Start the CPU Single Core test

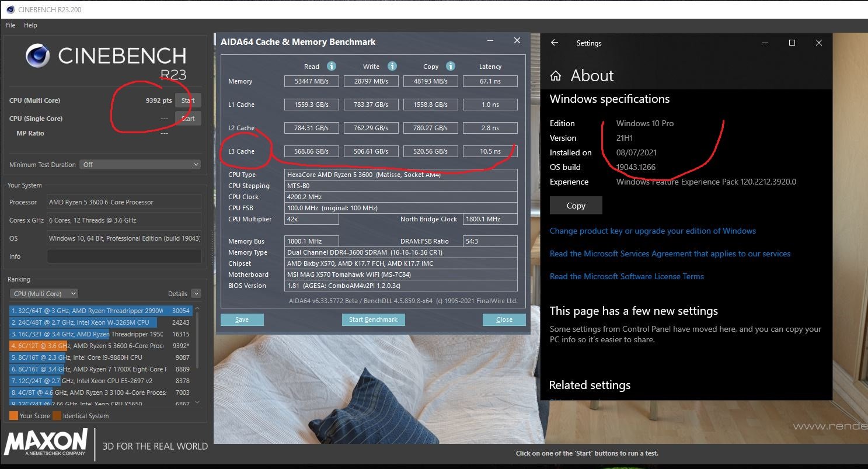point(188,119)
